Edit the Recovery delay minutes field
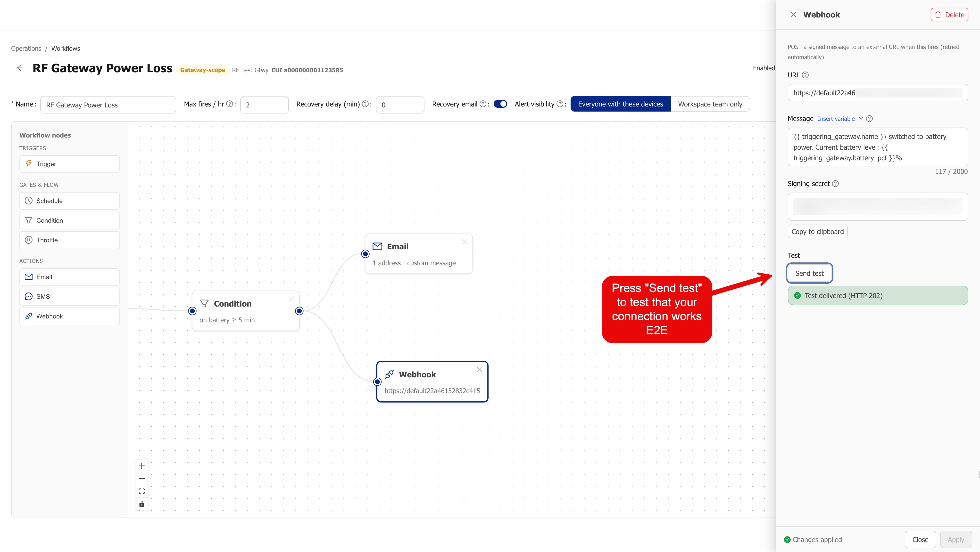This screenshot has width=980, height=552. click(x=400, y=105)
